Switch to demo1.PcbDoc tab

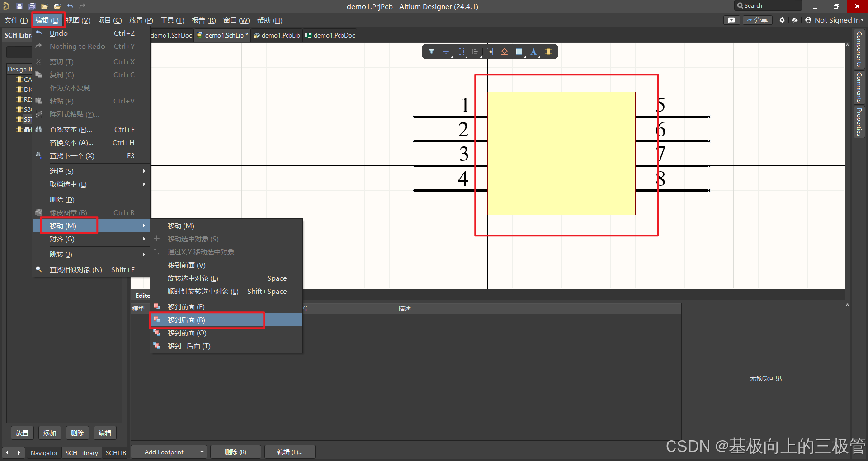point(330,35)
